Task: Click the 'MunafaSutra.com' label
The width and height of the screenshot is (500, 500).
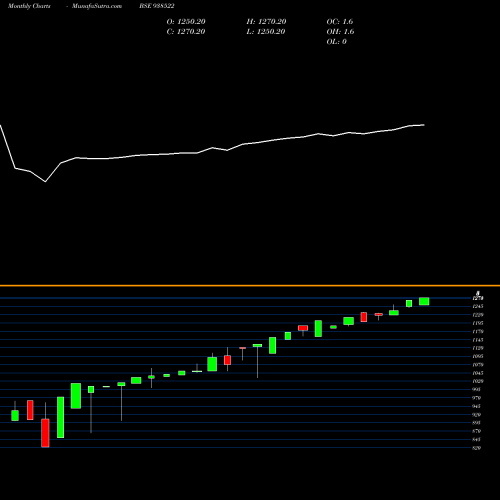Action: (x=97, y=6)
